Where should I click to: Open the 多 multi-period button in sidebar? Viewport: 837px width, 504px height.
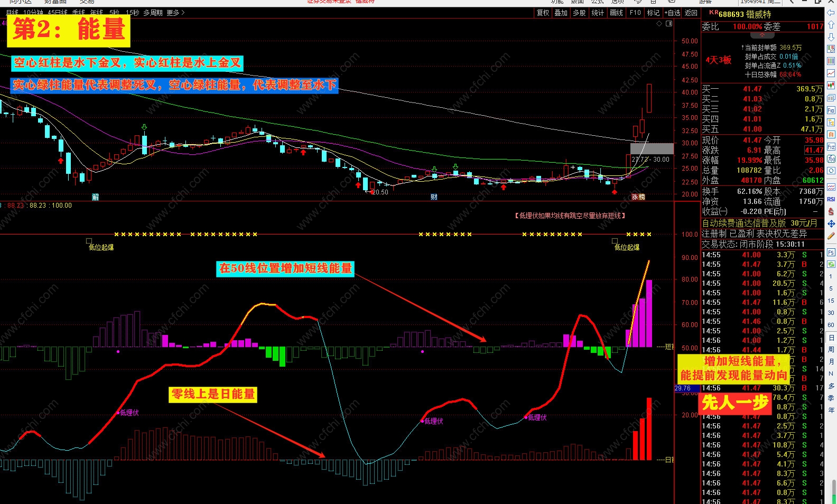pyautogui.click(x=831, y=386)
